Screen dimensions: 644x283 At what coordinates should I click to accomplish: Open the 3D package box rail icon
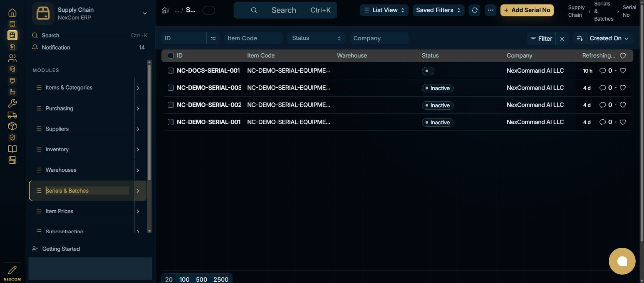click(x=12, y=126)
